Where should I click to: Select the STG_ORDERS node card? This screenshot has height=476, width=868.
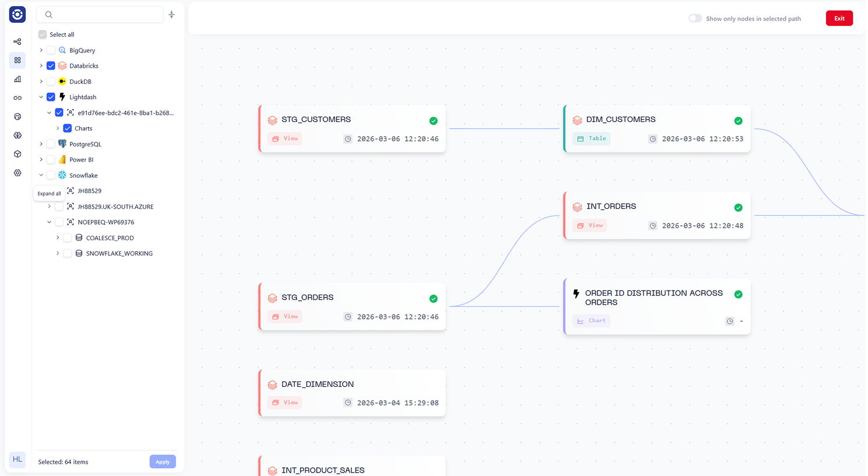pyautogui.click(x=352, y=306)
